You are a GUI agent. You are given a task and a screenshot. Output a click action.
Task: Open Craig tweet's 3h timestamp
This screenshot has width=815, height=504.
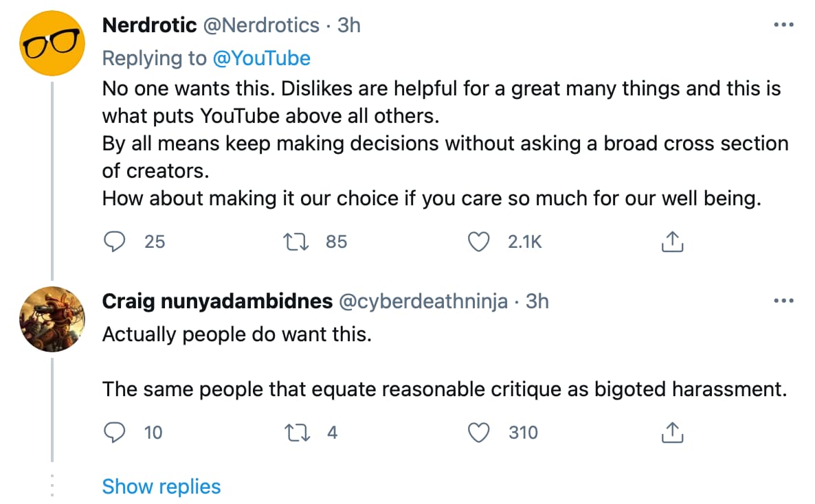pyautogui.click(x=537, y=301)
